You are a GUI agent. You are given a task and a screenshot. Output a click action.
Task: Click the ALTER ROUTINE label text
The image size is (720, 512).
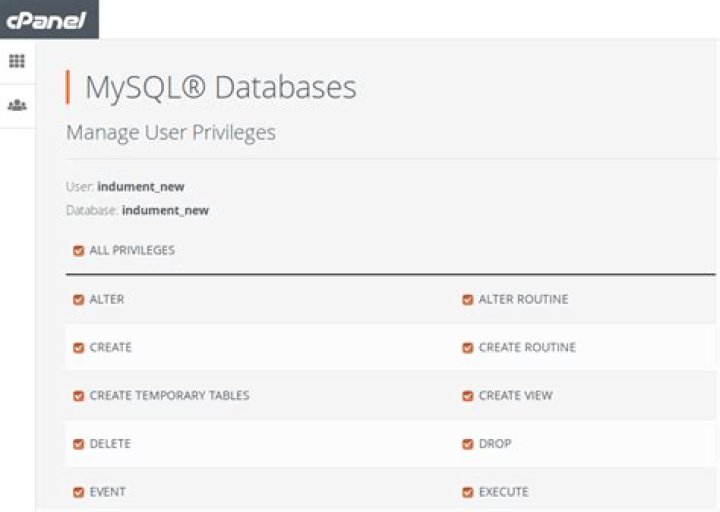523,299
